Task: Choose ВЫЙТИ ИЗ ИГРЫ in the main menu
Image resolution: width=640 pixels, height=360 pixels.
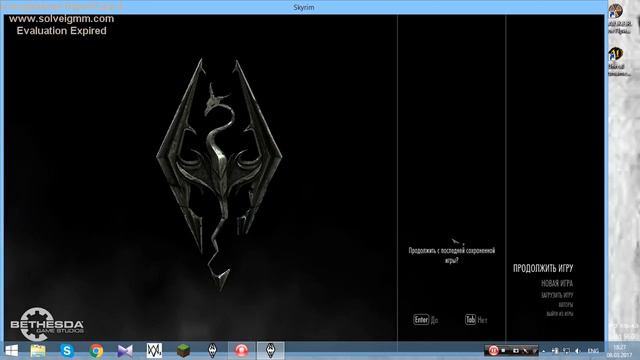Action: (560, 314)
